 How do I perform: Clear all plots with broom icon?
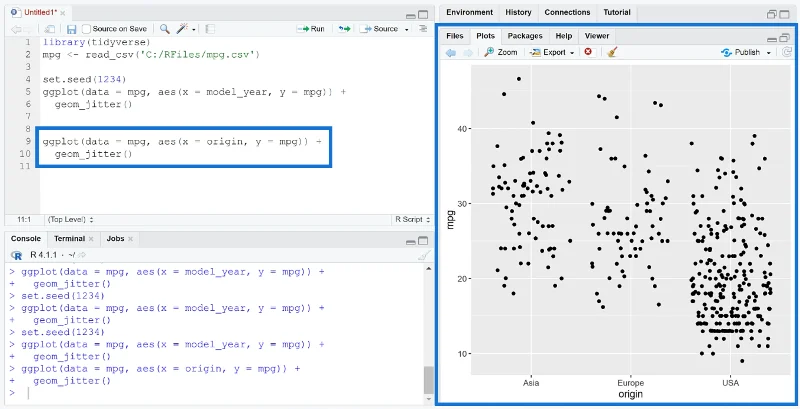[612, 52]
